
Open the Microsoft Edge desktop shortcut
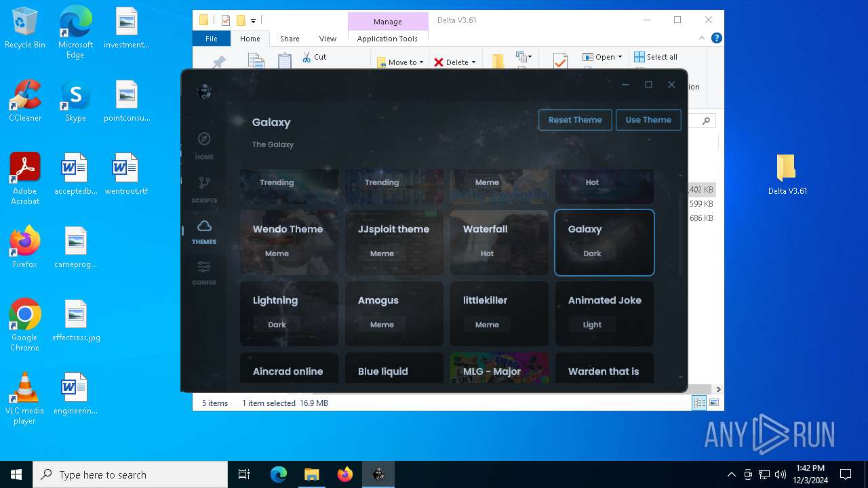75,33
